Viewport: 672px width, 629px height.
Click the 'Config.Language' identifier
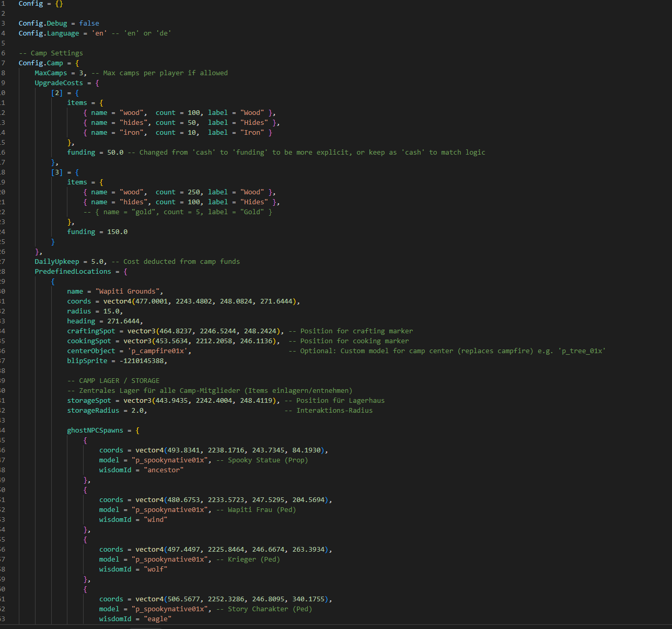point(49,33)
